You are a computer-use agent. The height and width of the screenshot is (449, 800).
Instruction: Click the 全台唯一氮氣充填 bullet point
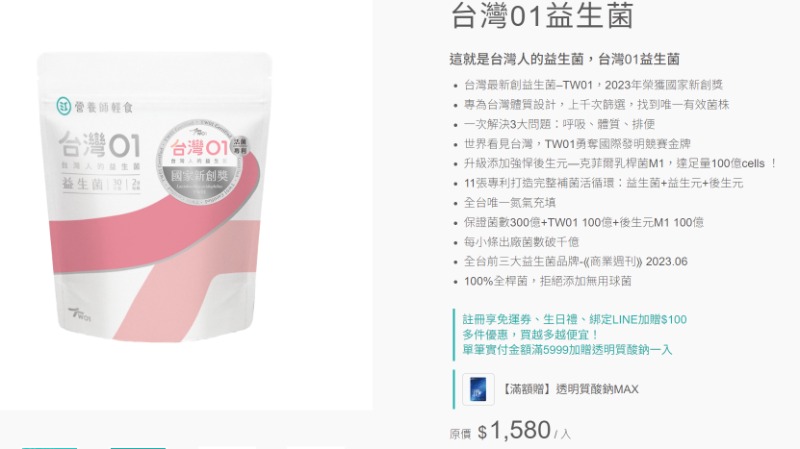(509, 203)
